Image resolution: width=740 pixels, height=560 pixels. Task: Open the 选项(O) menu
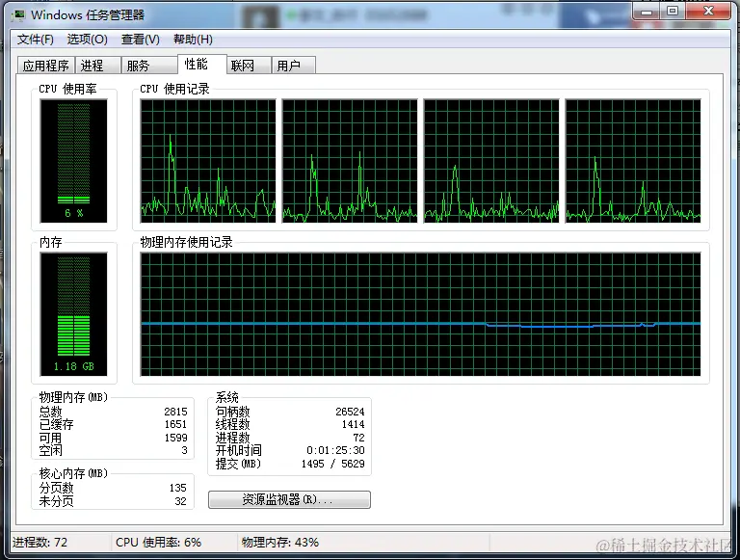point(88,40)
